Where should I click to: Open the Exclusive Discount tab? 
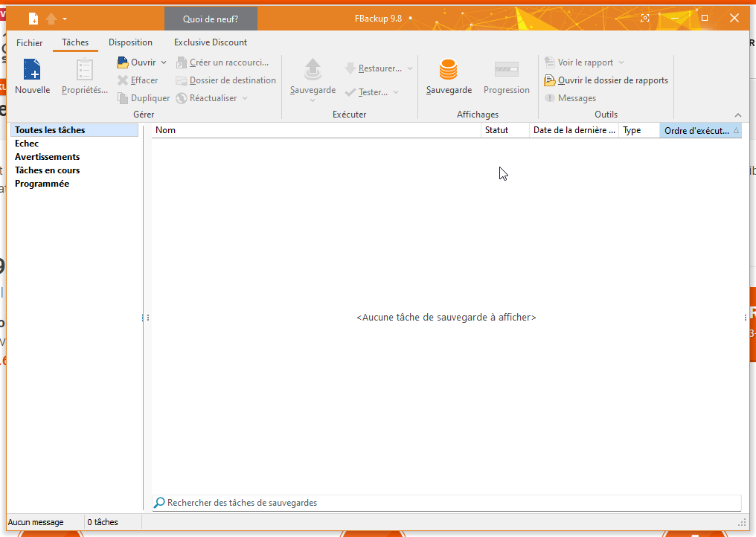pos(211,42)
